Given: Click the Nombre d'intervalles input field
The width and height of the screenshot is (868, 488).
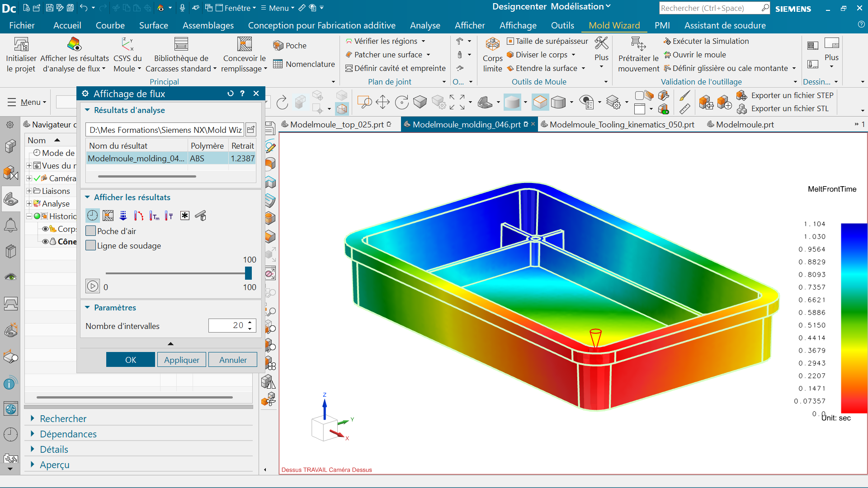Looking at the screenshot, I should [232, 325].
